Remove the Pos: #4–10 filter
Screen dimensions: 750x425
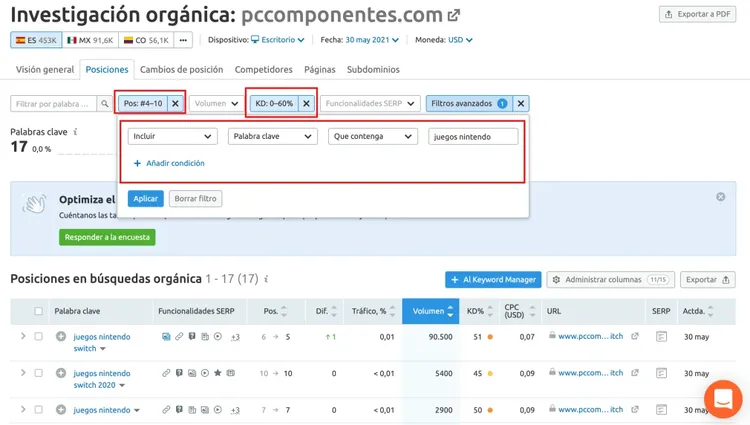pos(175,103)
